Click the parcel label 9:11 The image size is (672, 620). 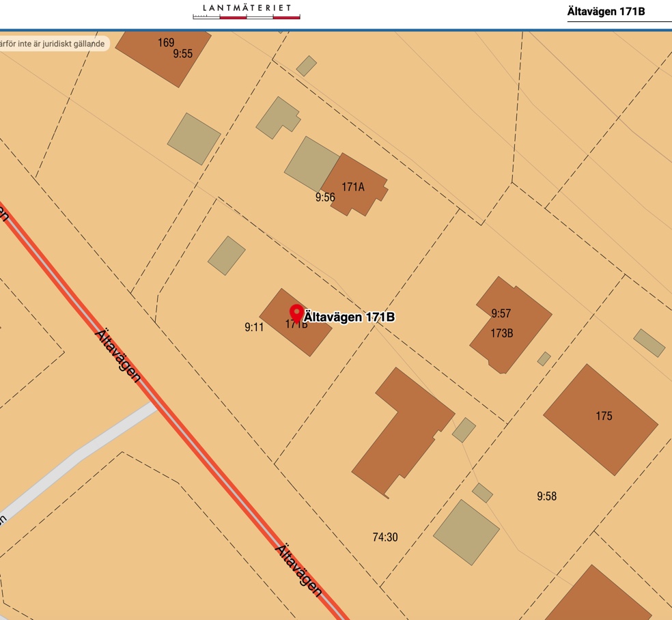pyautogui.click(x=254, y=327)
